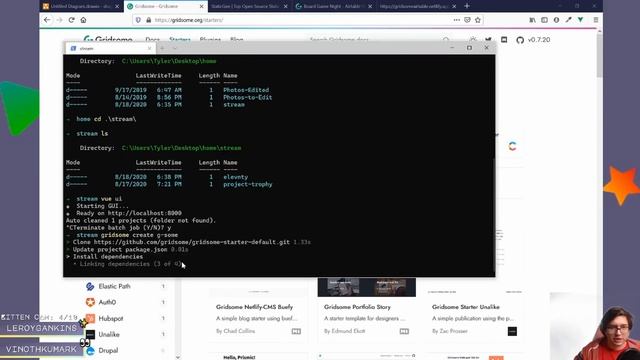640x360 pixels.
Task: Open Gridsome's Twitter icon link
Action: [x=488, y=40]
